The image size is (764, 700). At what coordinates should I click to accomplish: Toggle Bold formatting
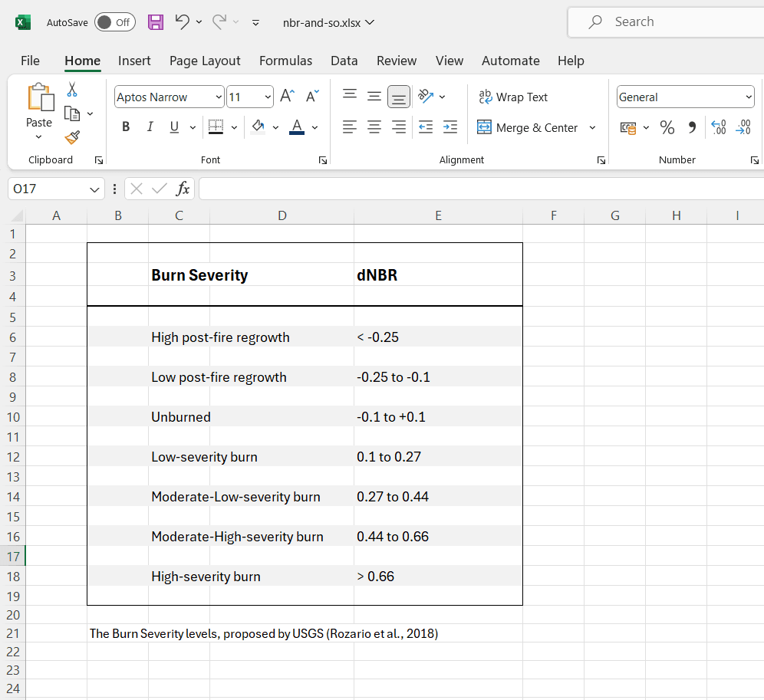pos(126,127)
